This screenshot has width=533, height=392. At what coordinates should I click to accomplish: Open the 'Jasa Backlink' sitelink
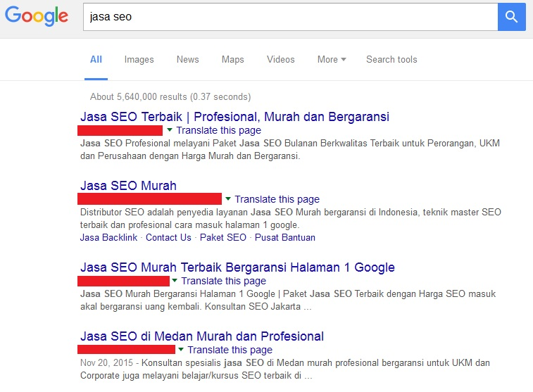point(108,237)
